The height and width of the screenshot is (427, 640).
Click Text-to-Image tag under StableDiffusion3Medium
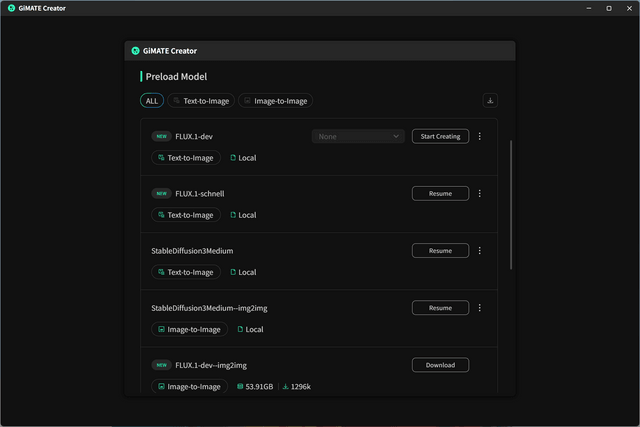[x=186, y=272]
